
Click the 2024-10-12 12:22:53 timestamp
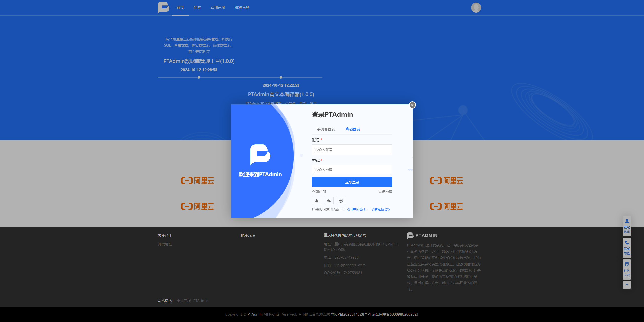pos(281,85)
